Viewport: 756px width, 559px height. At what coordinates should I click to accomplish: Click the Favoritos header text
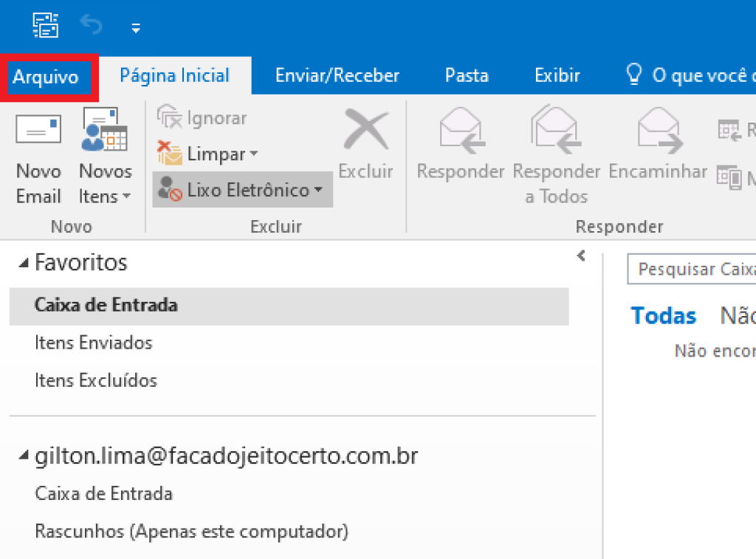pos(81,262)
